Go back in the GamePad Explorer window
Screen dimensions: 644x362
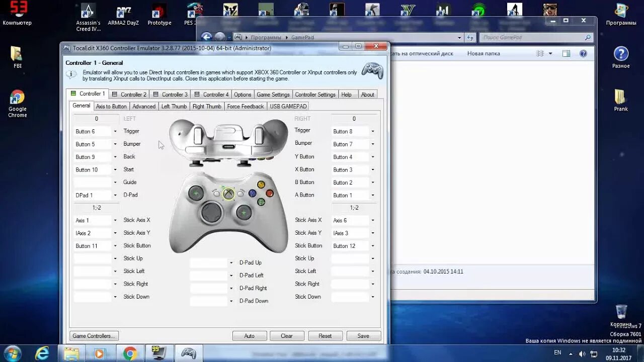[206, 37]
